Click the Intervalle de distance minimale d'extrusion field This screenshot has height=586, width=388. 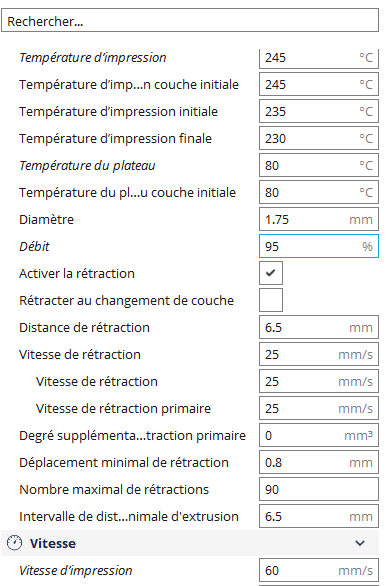pos(319,516)
